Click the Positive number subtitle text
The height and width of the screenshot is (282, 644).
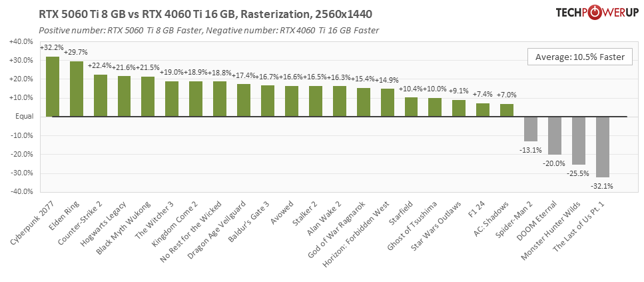208,31
